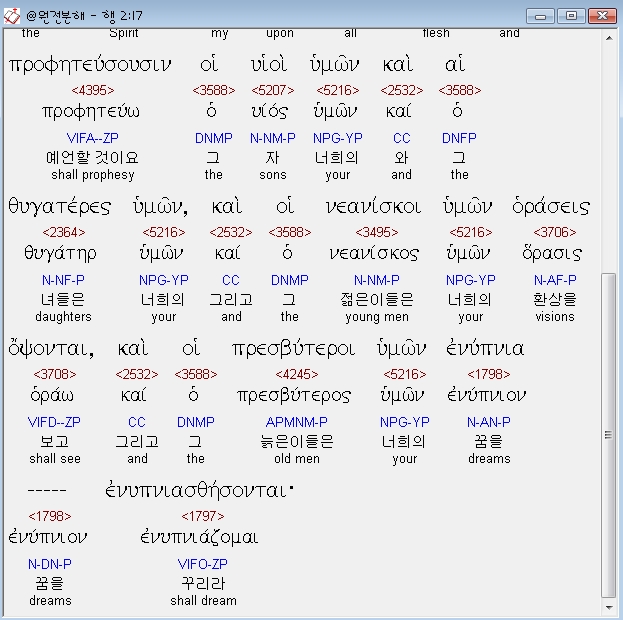Image resolution: width=623 pixels, height=620 pixels.
Task: Click English gloss 'shall dream'
Action: pyautogui.click(x=203, y=601)
